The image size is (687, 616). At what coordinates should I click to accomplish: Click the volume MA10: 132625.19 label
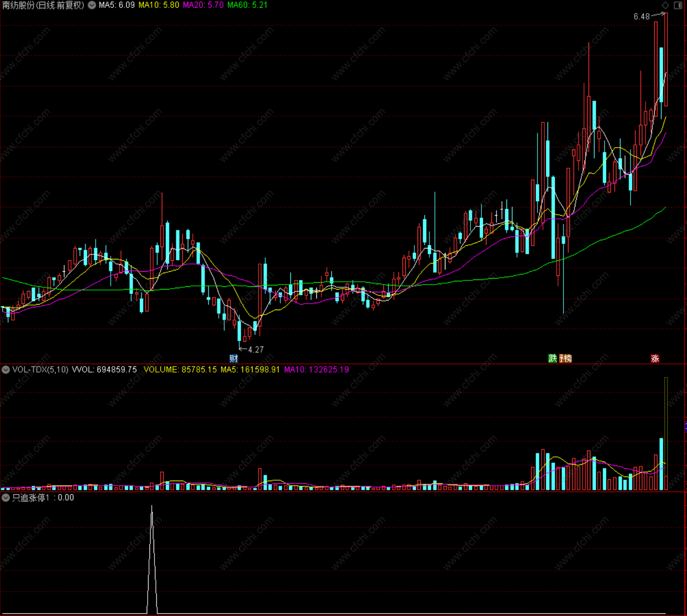pyautogui.click(x=316, y=369)
